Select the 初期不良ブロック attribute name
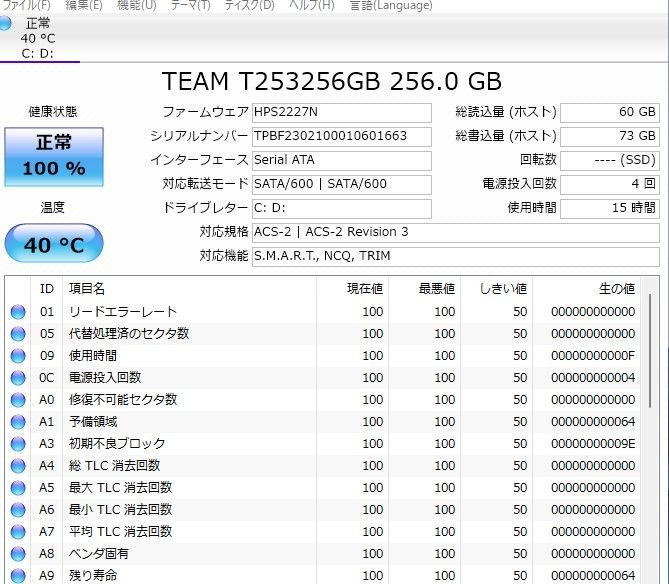Viewport: 669px width, 584px height. point(117,444)
